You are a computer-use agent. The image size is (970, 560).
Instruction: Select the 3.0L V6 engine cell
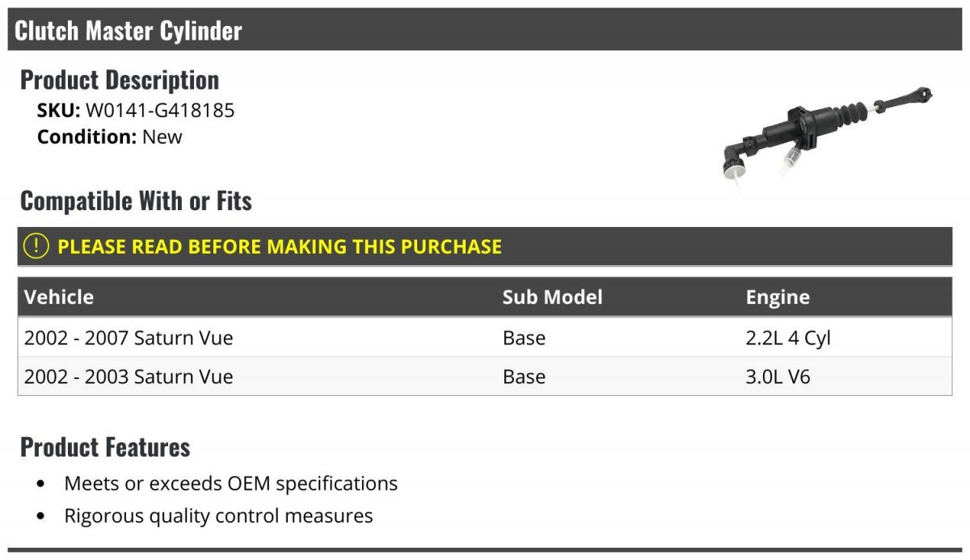(x=778, y=377)
